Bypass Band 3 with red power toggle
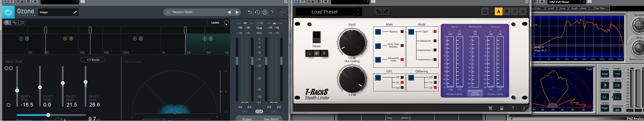Image resolution: width=644 pixels, height=121 pixels. tap(135, 39)
